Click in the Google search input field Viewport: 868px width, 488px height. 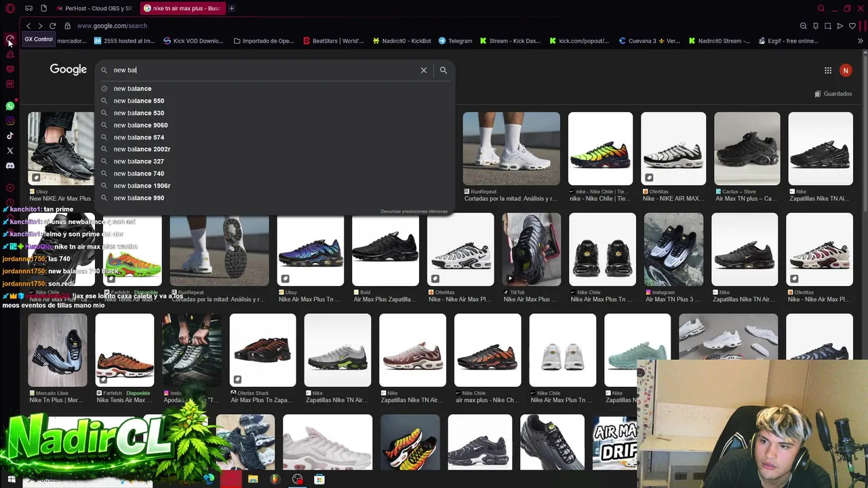tap(263, 70)
